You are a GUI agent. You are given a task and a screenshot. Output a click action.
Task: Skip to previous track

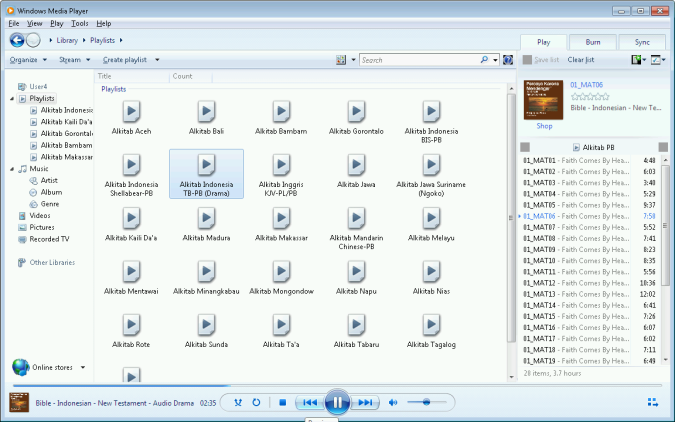tap(310, 403)
